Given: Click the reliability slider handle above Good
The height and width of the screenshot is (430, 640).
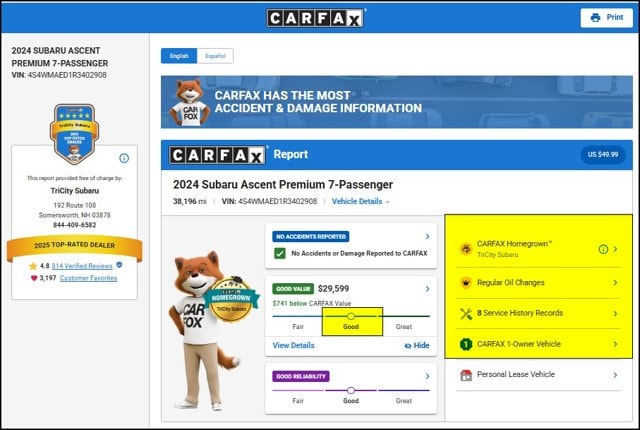Looking at the screenshot, I should 351,390.
